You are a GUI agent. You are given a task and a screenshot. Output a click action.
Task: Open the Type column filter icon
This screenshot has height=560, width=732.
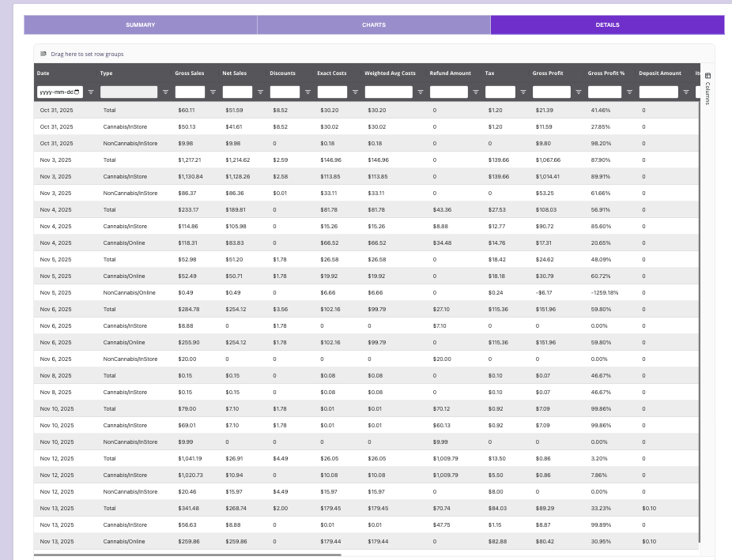coord(165,92)
